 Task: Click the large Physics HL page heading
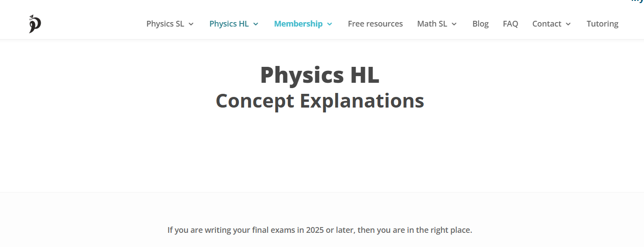click(x=319, y=75)
